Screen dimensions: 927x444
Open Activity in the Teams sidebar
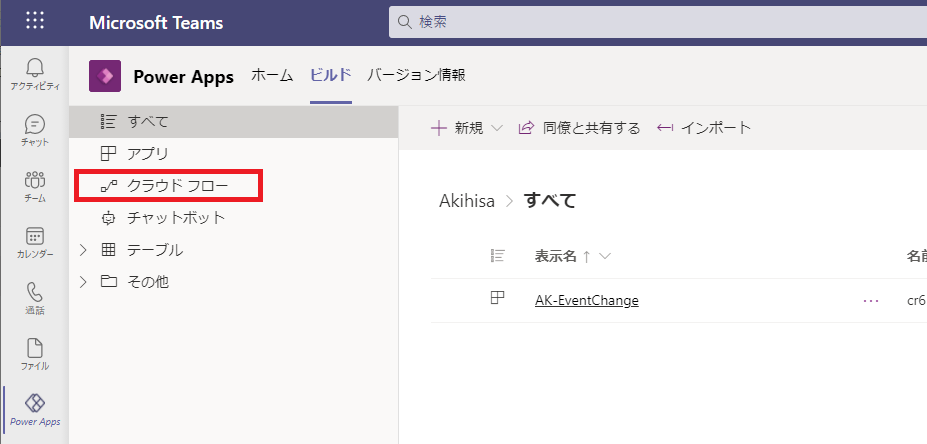tap(35, 75)
